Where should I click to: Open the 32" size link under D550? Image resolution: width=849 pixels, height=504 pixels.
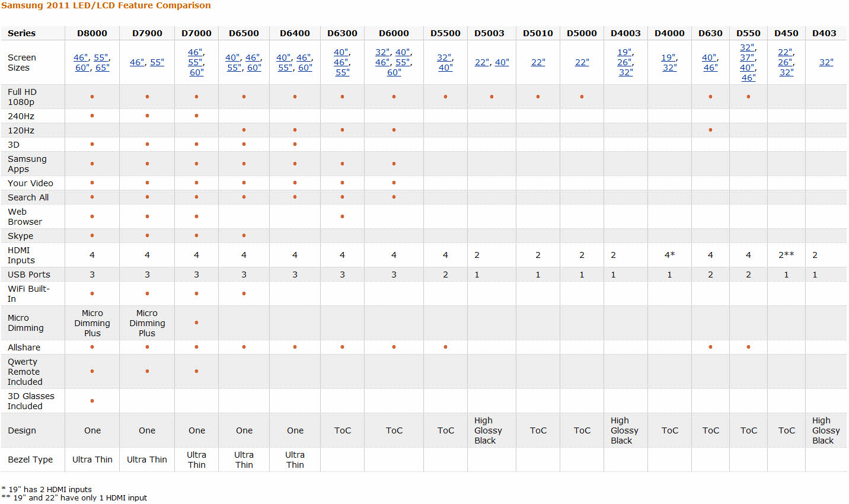point(748,47)
